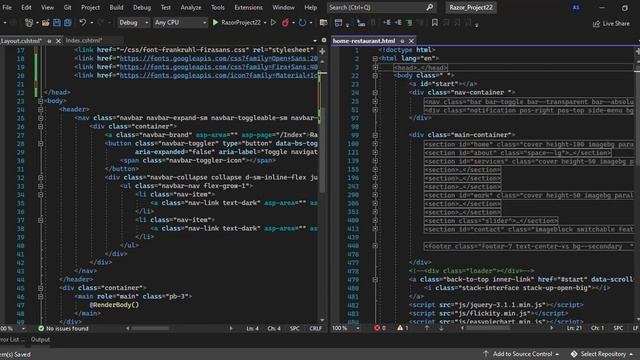Click the Save icon in toolbar
The height and width of the screenshot is (360, 640).
(57, 23)
